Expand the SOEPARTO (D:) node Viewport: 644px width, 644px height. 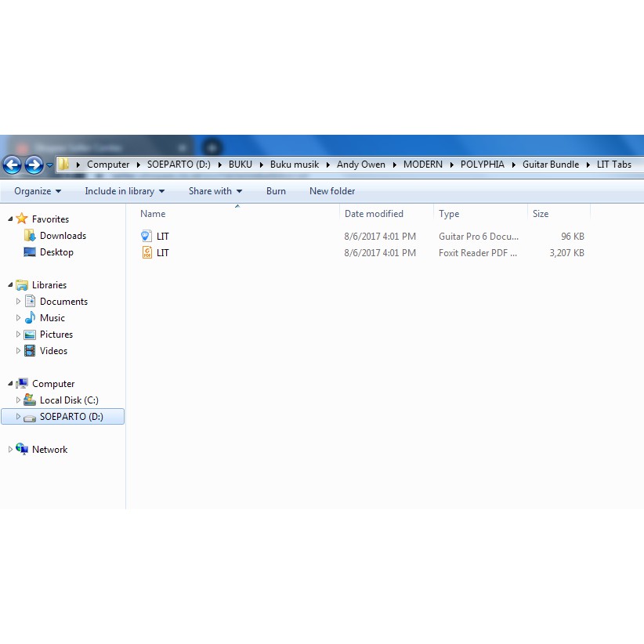click(18, 416)
